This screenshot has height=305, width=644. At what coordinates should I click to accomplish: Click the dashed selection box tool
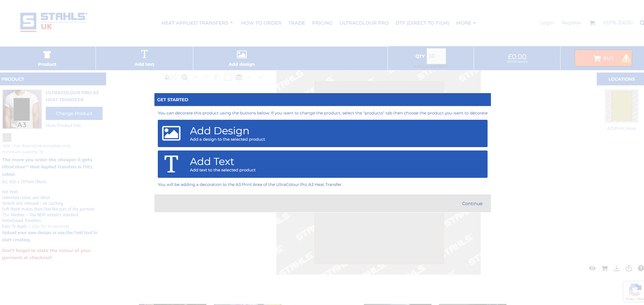[228, 77]
